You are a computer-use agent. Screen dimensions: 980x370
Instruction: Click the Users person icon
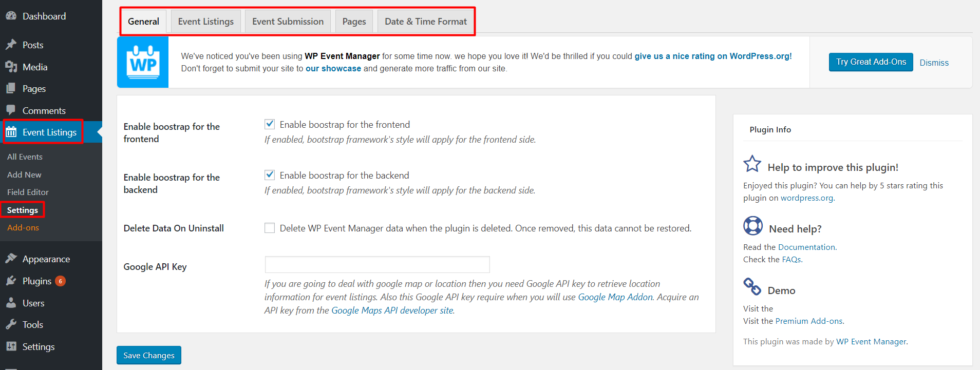(11, 303)
